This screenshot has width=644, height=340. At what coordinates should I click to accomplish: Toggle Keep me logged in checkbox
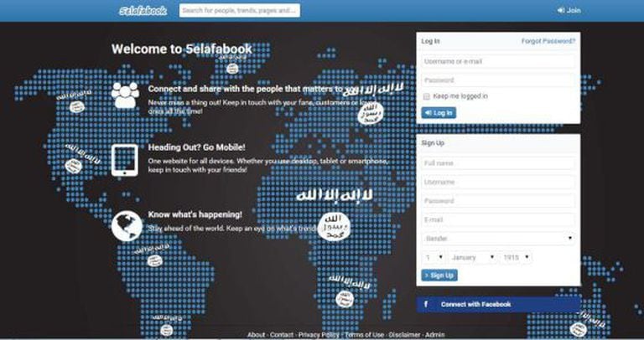pyautogui.click(x=426, y=96)
